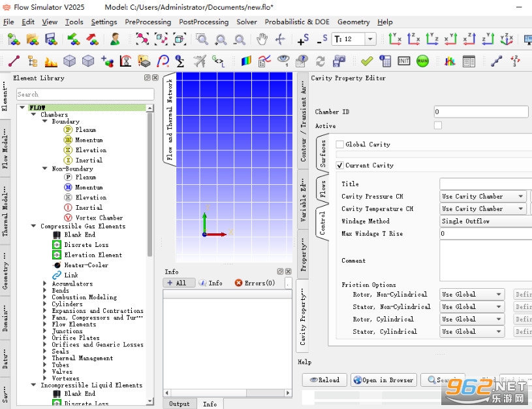Open the Cavity Temperature CH dropdown
The image size is (532, 409).
pyautogui.click(x=483, y=208)
